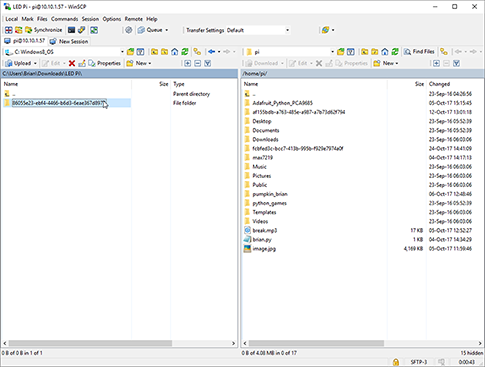The width and height of the screenshot is (485, 367).
Task: Click the Keep Remote Directory Up to Date icon
Action: tap(94, 30)
